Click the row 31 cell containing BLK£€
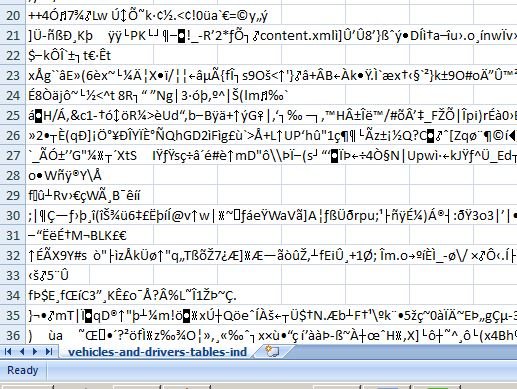517x389 pixels. (x=90, y=235)
